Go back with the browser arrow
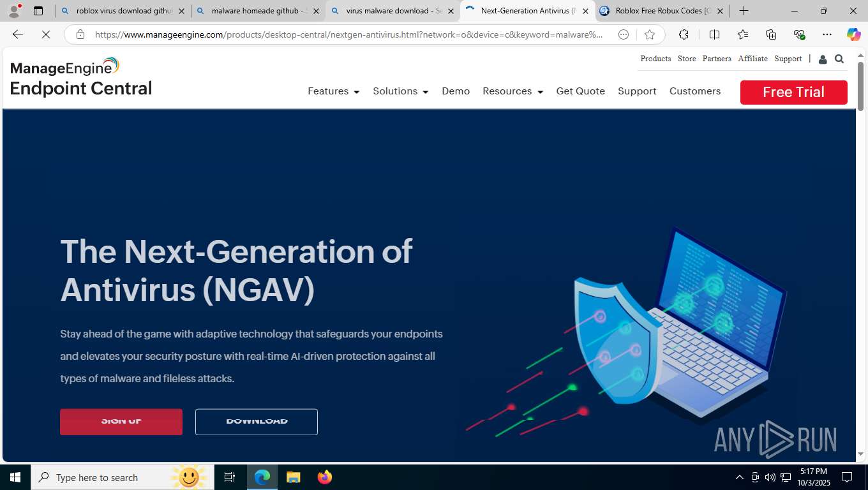The height and width of the screenshot is (490, 868). [17, 34]
